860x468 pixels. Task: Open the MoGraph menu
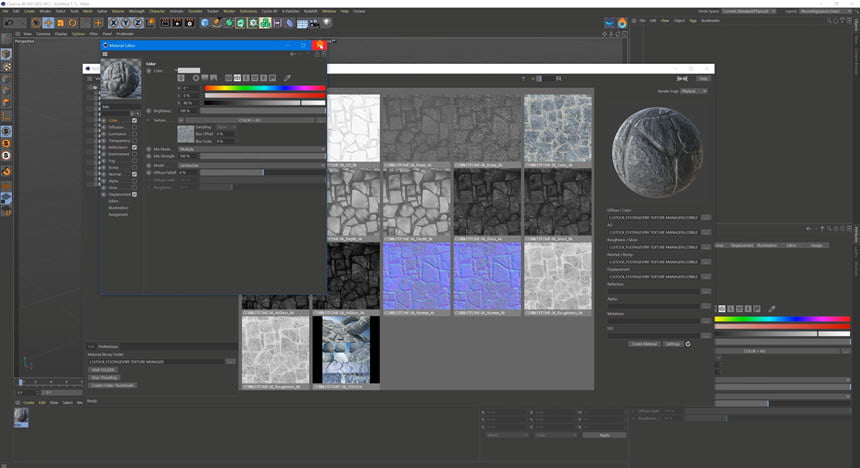137,11
